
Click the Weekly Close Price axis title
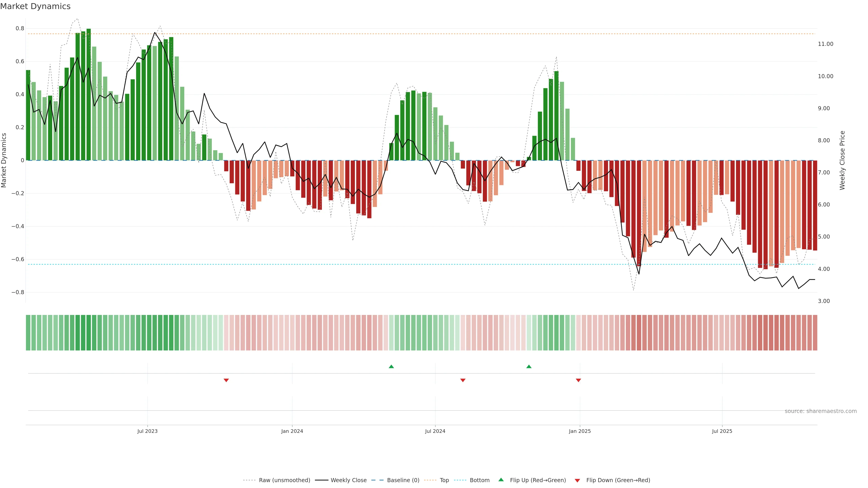tap(842, 160)
